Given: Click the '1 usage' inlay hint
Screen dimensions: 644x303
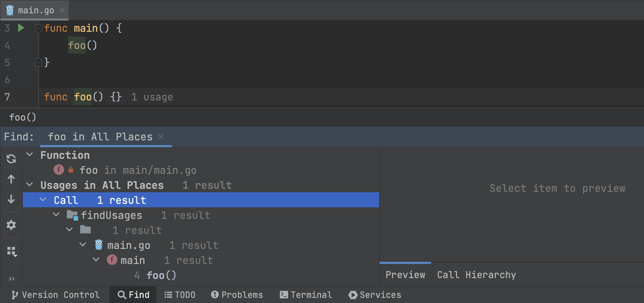Looking at the screenshot, I should point(152,97).
